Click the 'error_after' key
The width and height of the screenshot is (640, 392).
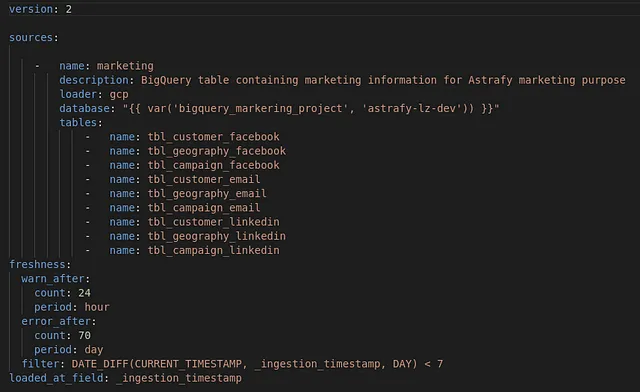click(x=56, y=321)
